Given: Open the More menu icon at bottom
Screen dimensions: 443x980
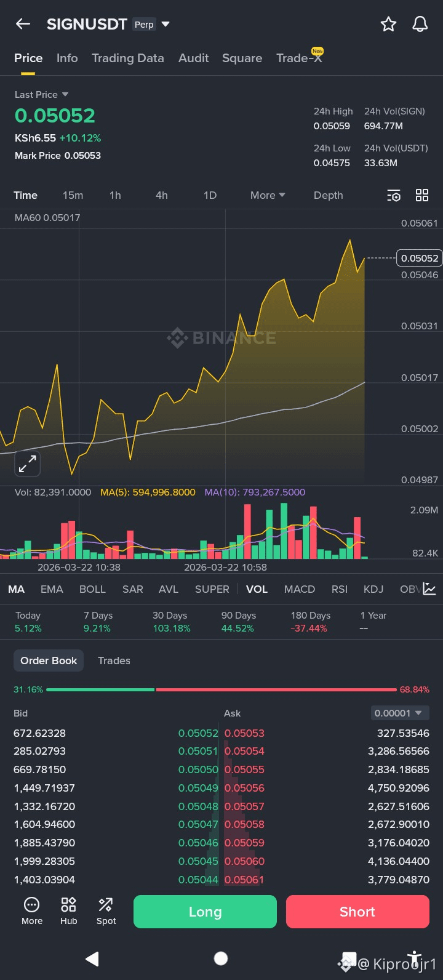Looking at the screenshot, I should 32,911.
